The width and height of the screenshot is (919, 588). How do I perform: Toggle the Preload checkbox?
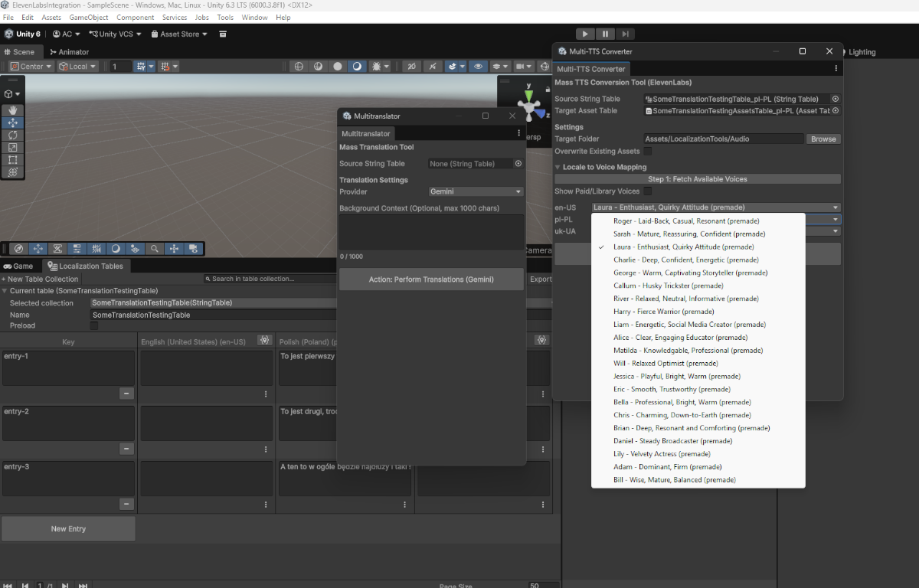(94, 326)
